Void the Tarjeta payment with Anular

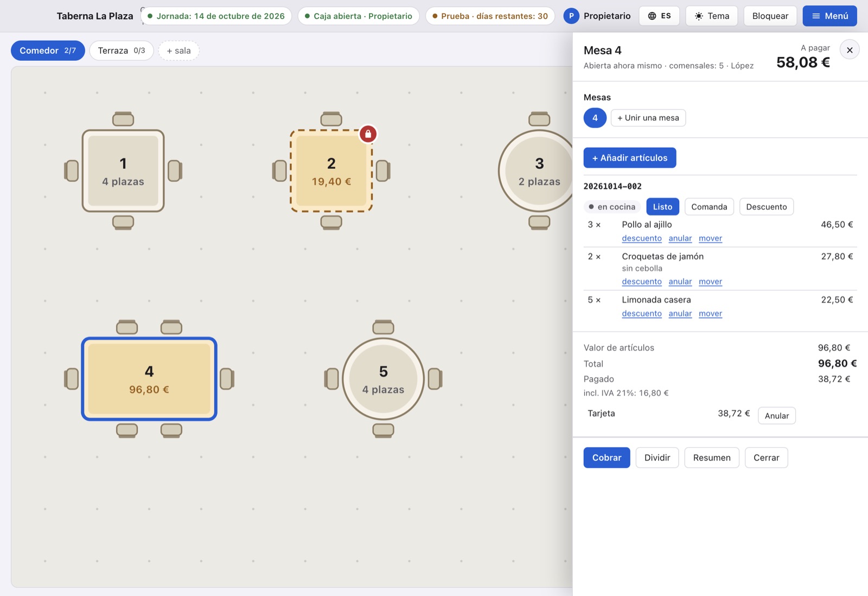click(776, 416)
